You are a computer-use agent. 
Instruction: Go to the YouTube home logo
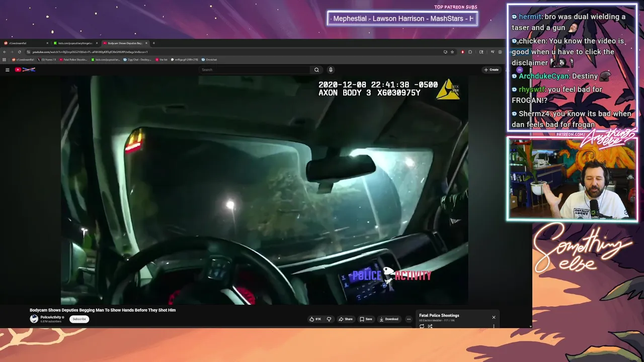(24, 70)
